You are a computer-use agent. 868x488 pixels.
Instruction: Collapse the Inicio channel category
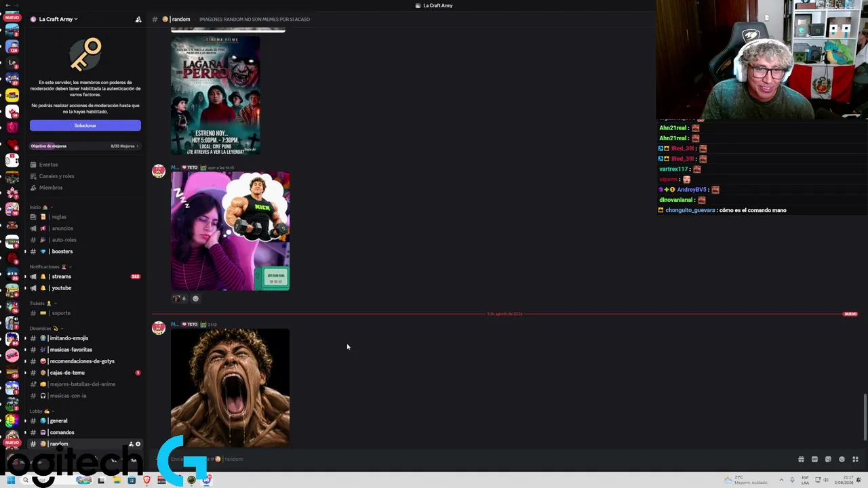tap(41, 207)
